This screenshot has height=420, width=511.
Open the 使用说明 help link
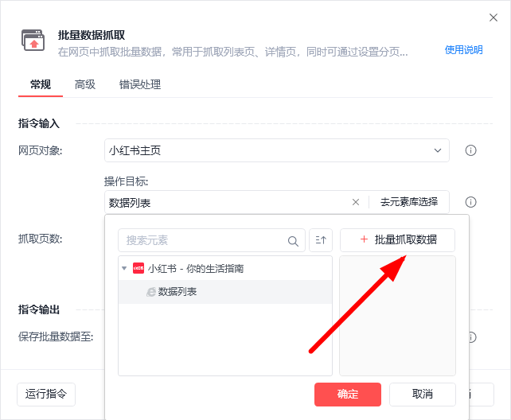pyautogui.click(x=463, y=50)
